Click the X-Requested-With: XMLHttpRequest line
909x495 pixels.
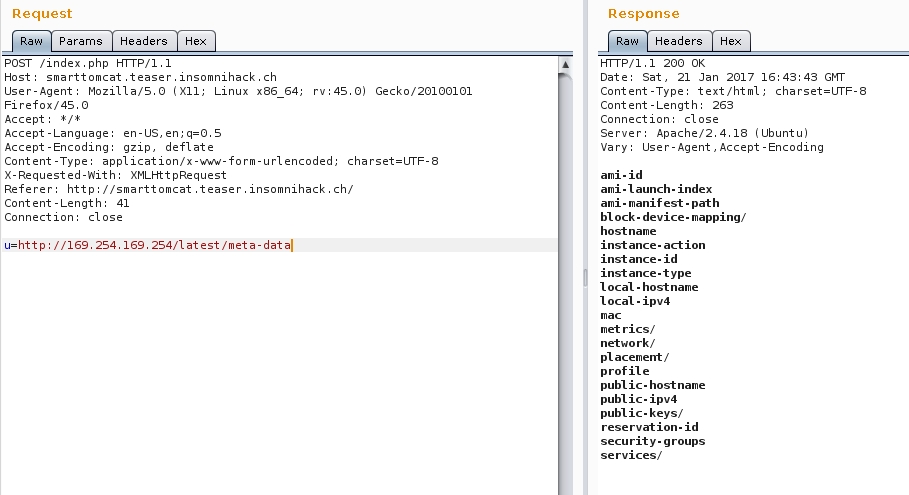point(115,175)
